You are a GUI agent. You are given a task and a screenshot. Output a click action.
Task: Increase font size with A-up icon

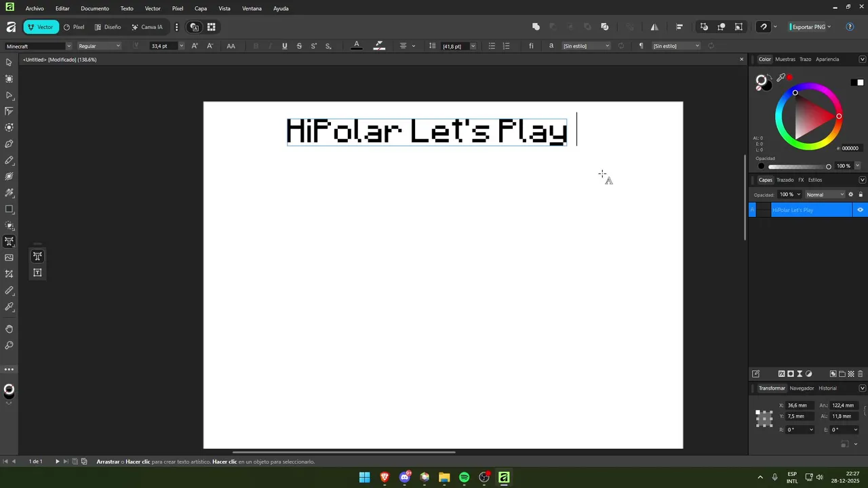pyautogui.click(x=195, y=46)
